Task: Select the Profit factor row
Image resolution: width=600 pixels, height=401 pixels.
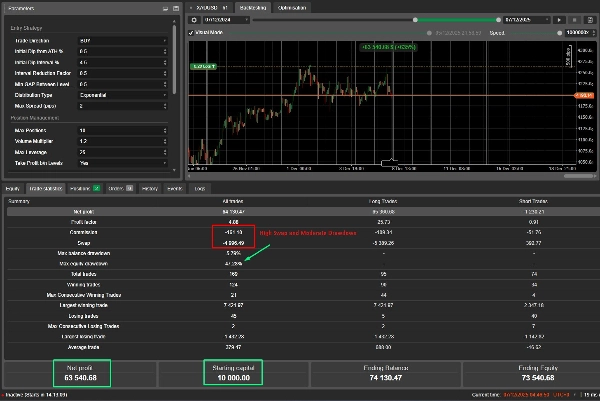Action: 302,222
